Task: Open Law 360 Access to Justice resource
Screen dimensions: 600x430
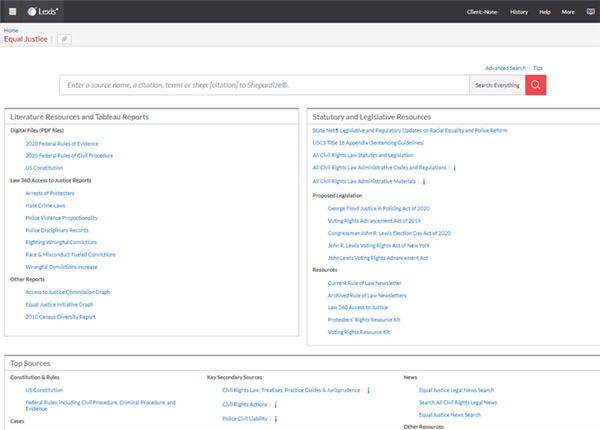Action: point(358,307)
